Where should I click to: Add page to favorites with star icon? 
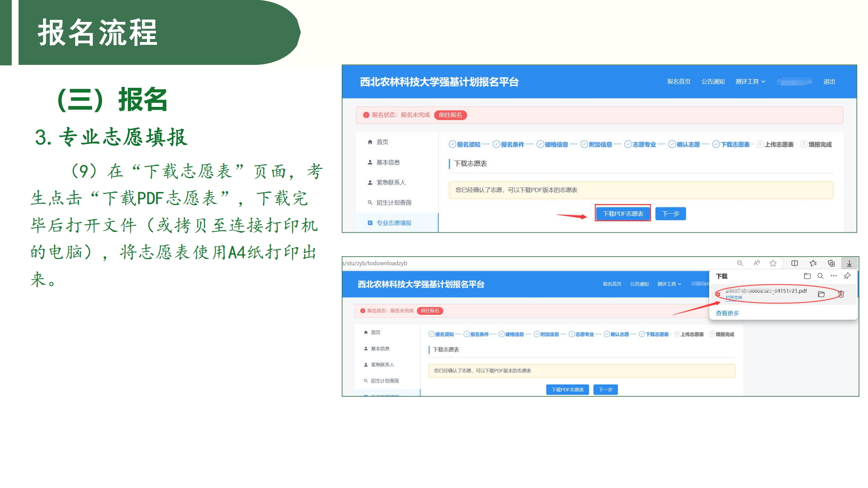tap(773, 264)
